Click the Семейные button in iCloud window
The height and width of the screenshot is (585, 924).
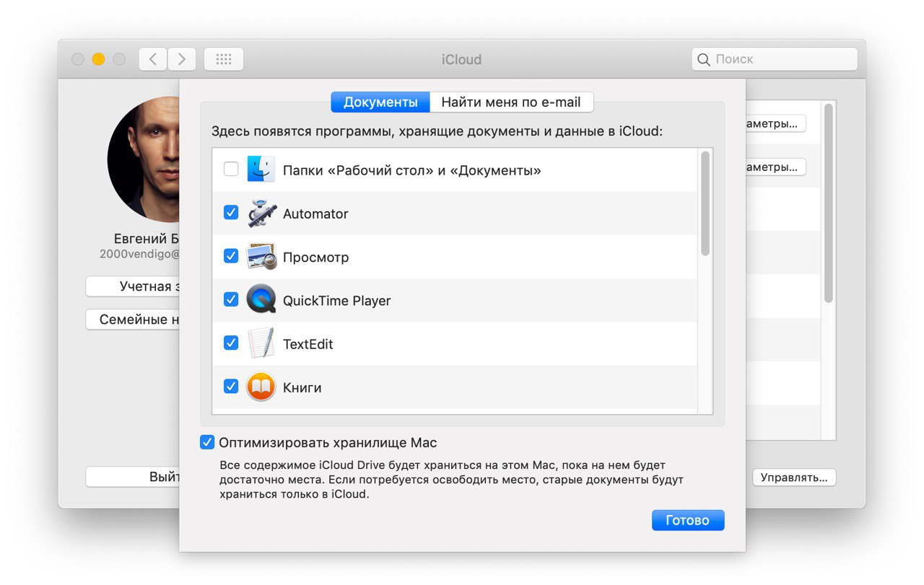click(x=133, y=320)
